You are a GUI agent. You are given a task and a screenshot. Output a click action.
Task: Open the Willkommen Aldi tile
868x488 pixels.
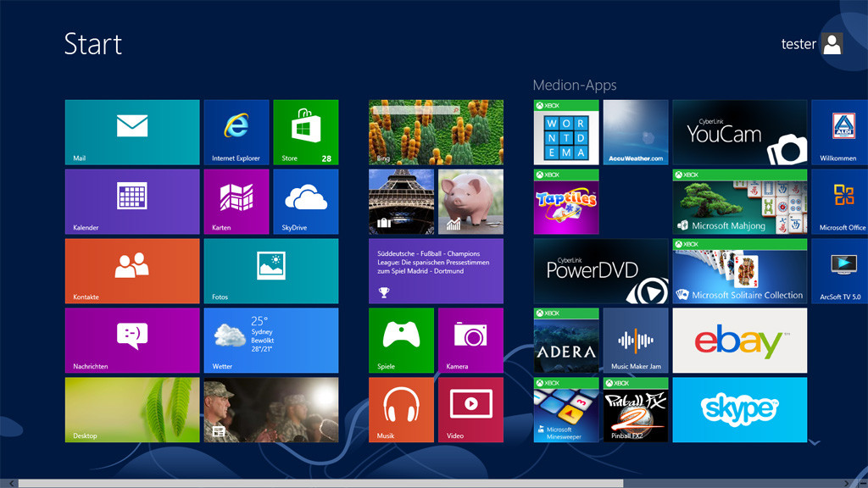(840, 132)
